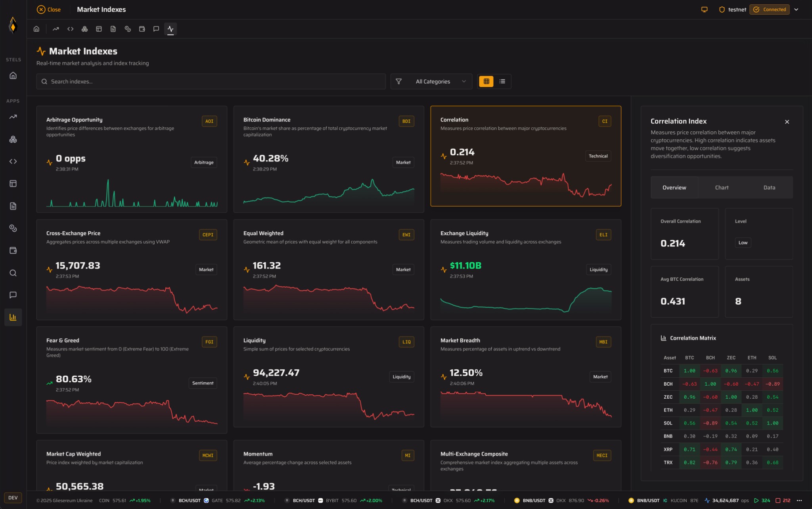Select the code icon in the top toolbar

[x=70, y=29]
